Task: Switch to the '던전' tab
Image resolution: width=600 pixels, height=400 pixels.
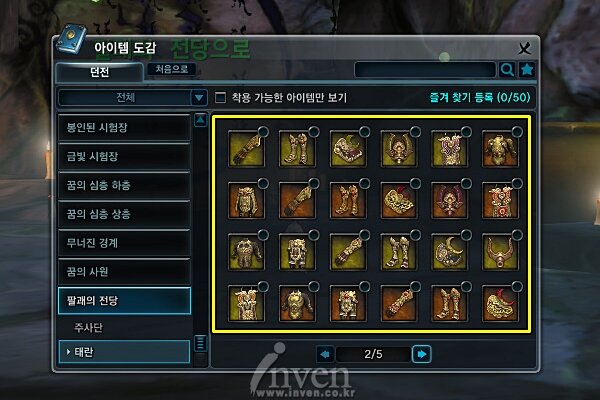Action: 99,72
